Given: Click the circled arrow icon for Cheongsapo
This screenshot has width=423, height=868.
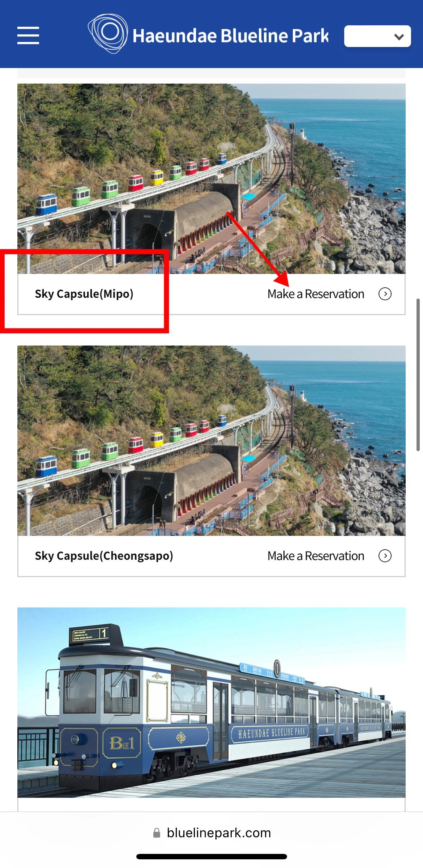Looking at the screenshot, I should click(x=385, y=556).
